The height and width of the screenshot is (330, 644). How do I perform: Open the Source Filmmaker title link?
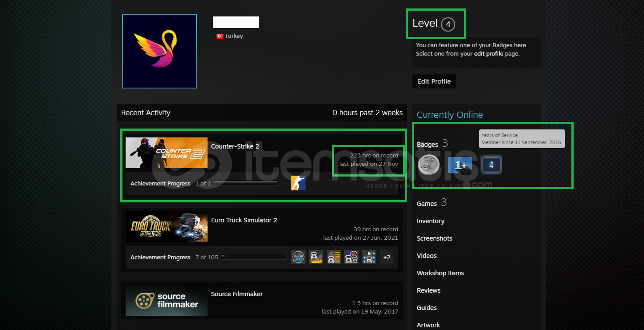click(237, 294)
